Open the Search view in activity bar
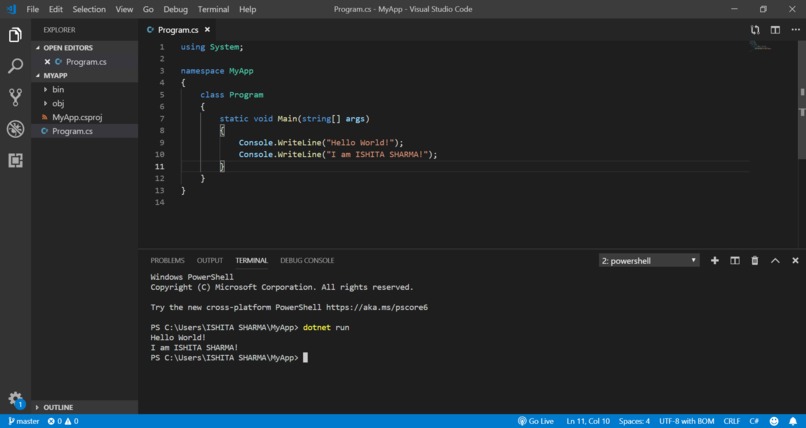Image resolution: width=806 pixels, height=428 pixels. [15, 66]
